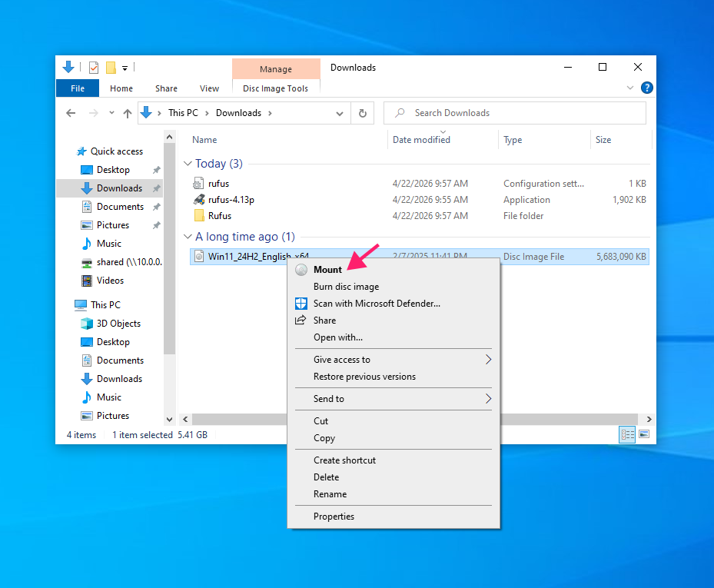Open pinned Pictures under Quick access
This screenshot has width=714, height=588.
112,225
